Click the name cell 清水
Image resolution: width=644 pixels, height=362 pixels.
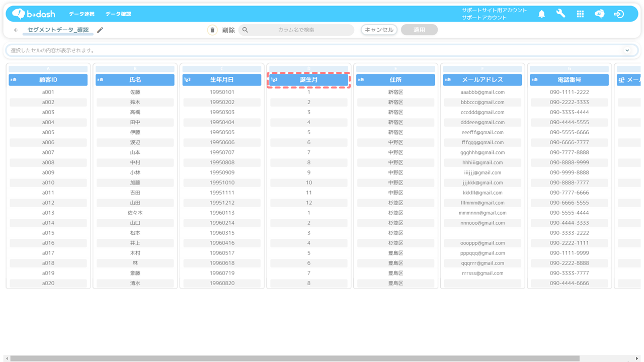click(135, 283)
